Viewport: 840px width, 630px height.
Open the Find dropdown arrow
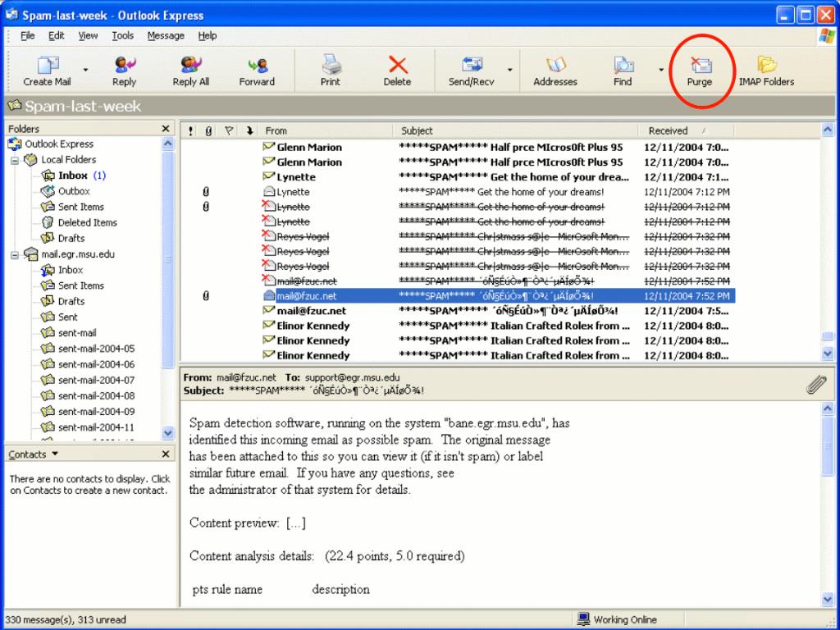661,70
